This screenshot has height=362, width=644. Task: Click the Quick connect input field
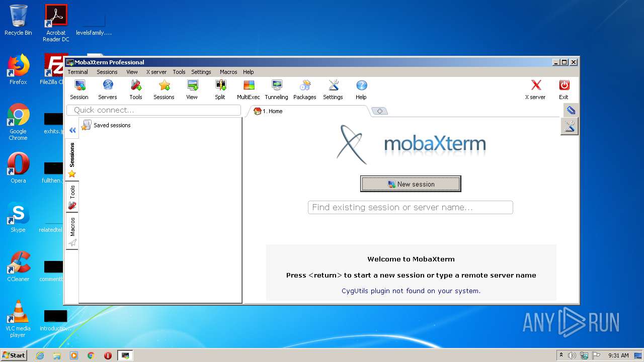click(x=154, y=110)
